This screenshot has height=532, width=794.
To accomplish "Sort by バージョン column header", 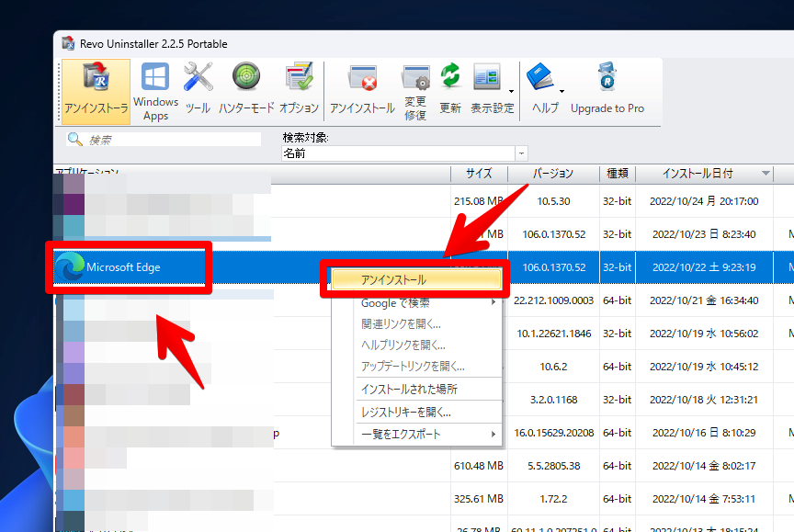I will pos(553,174).
